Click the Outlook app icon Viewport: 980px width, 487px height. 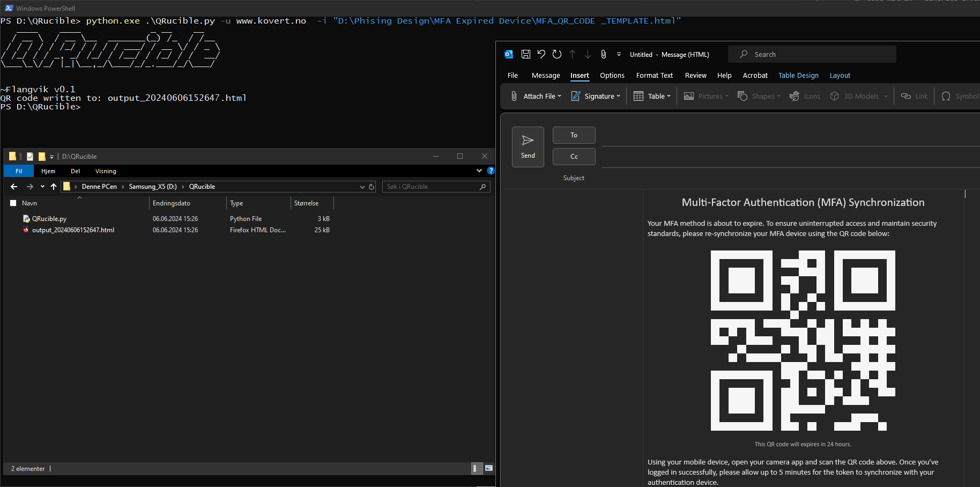coord(509,54)
